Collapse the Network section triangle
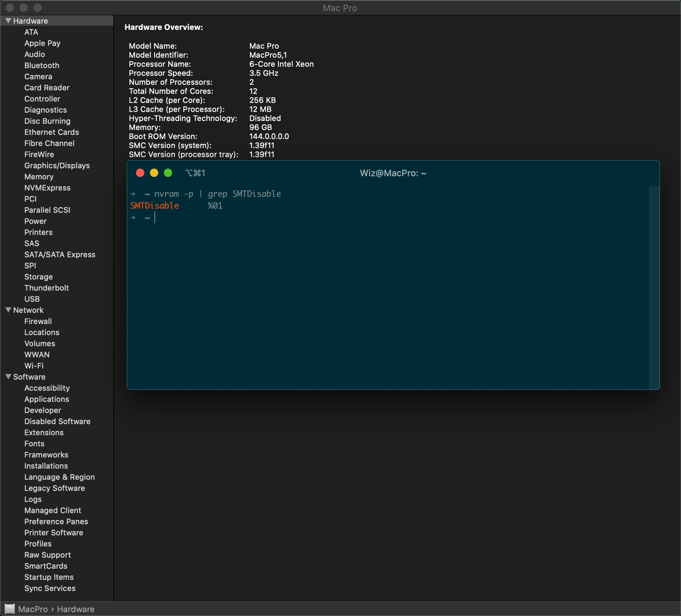Image resolution: width=681 pixels, height=616 pixels. coord(8,310)
